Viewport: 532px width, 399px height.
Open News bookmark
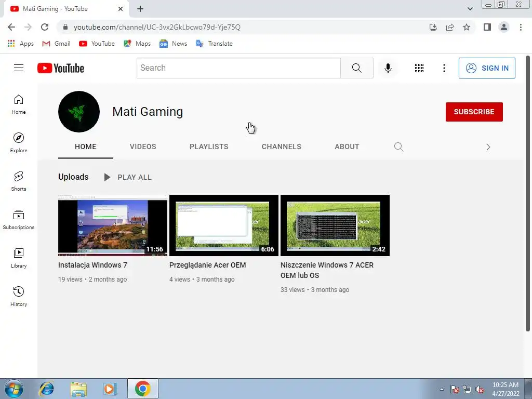[x=173, y=44]
